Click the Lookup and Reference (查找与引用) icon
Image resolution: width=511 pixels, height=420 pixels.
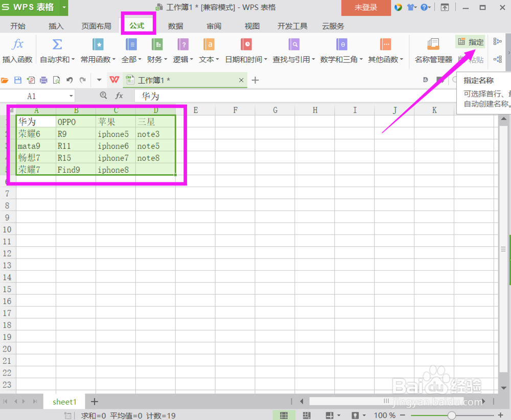pos(294,44)
